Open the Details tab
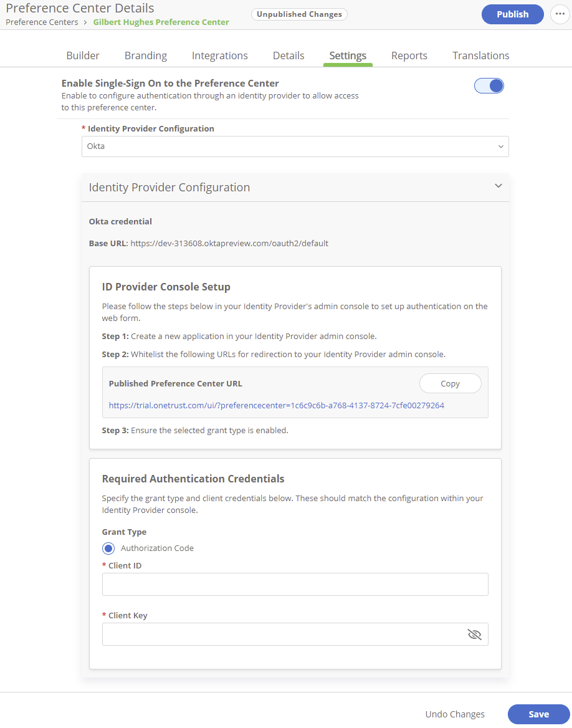Screen dimensions: 572x728 (288, 55)
